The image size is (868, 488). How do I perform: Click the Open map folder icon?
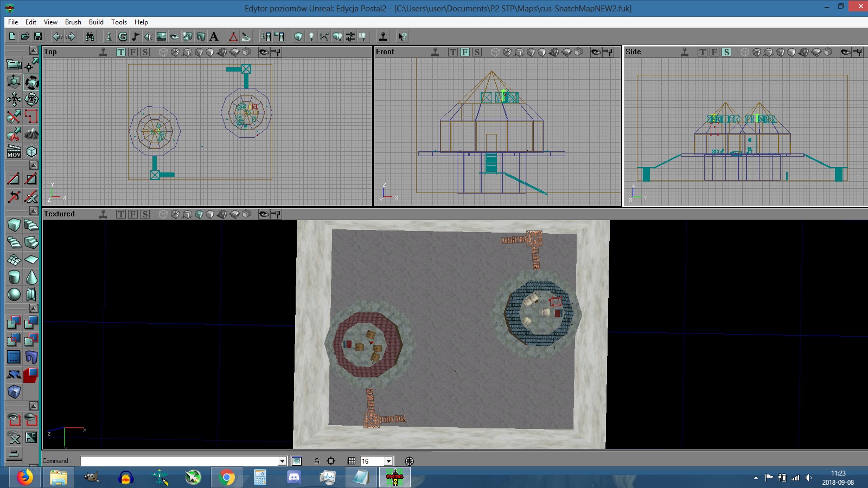coord(25,36)
